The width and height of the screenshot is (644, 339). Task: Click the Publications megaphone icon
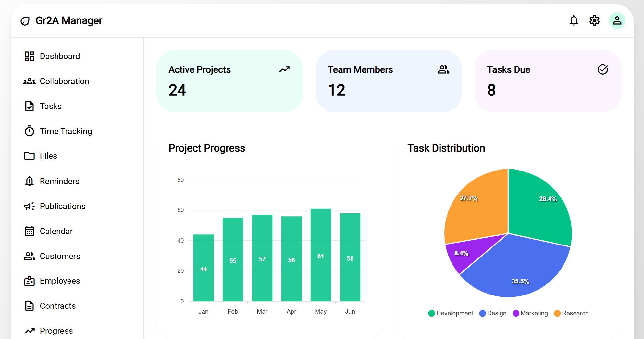point(29,206)
